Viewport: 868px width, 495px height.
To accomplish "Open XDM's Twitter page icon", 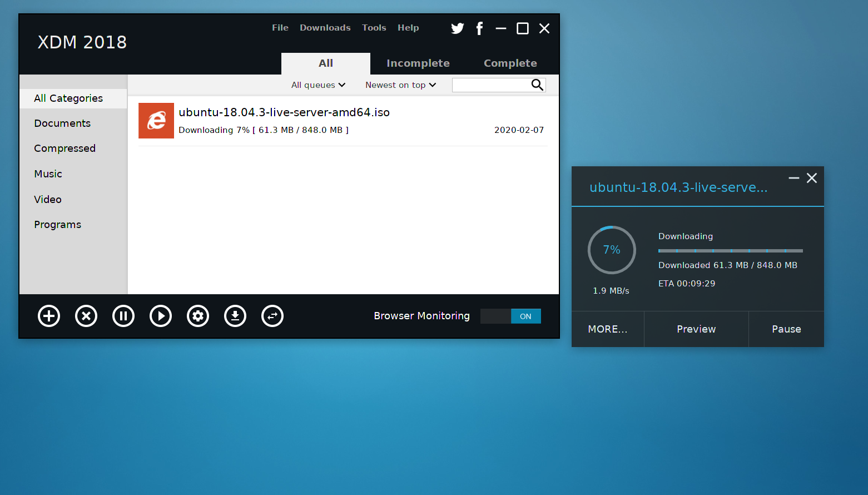I will [457, 28].
